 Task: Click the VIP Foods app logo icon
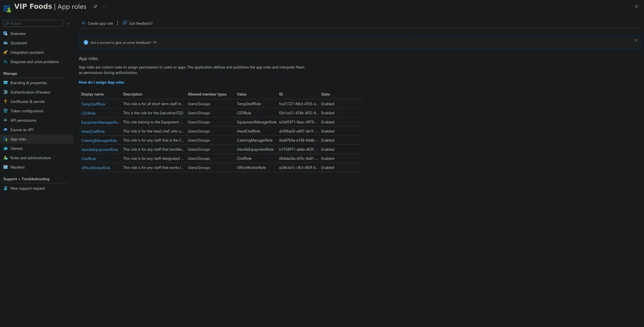[x=7, y=9]
